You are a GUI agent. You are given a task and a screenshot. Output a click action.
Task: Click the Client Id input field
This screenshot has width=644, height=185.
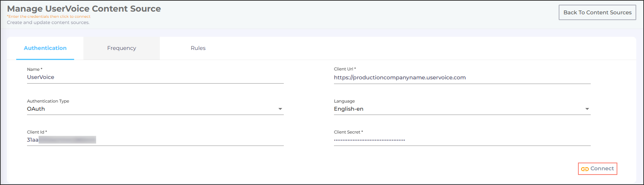tap(154, 140)
